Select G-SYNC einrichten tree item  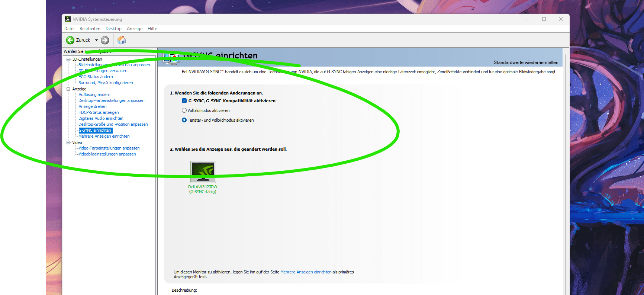(x=95, y=130)
